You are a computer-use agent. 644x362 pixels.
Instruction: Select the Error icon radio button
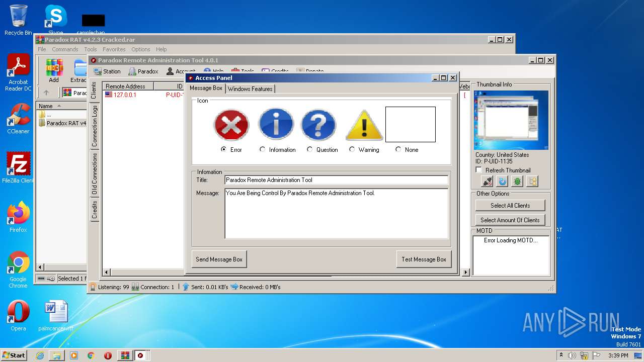[224, 149]
